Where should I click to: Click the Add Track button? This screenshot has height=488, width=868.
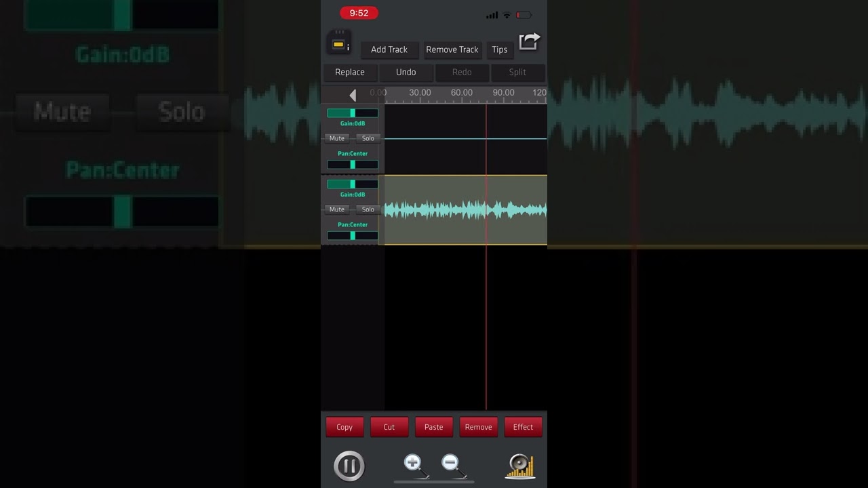coord(389,49)
